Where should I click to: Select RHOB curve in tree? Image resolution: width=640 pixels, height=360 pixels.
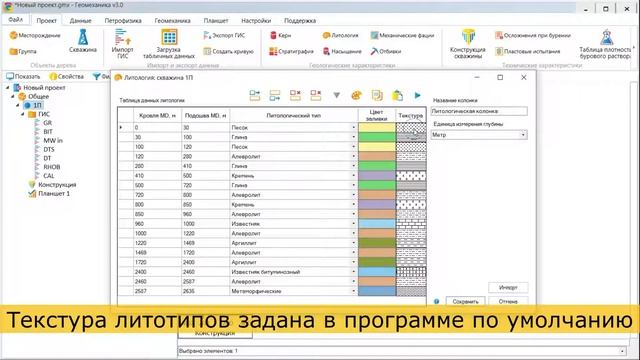52,167
